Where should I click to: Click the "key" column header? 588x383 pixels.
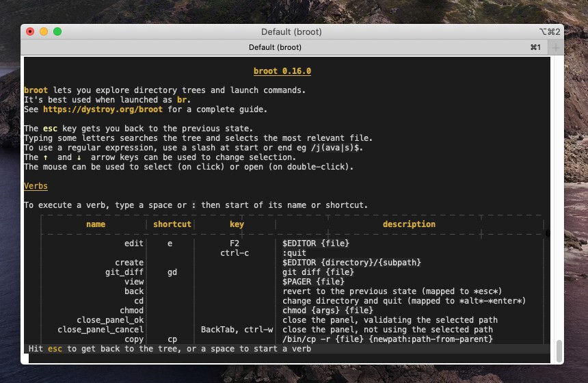237,224
